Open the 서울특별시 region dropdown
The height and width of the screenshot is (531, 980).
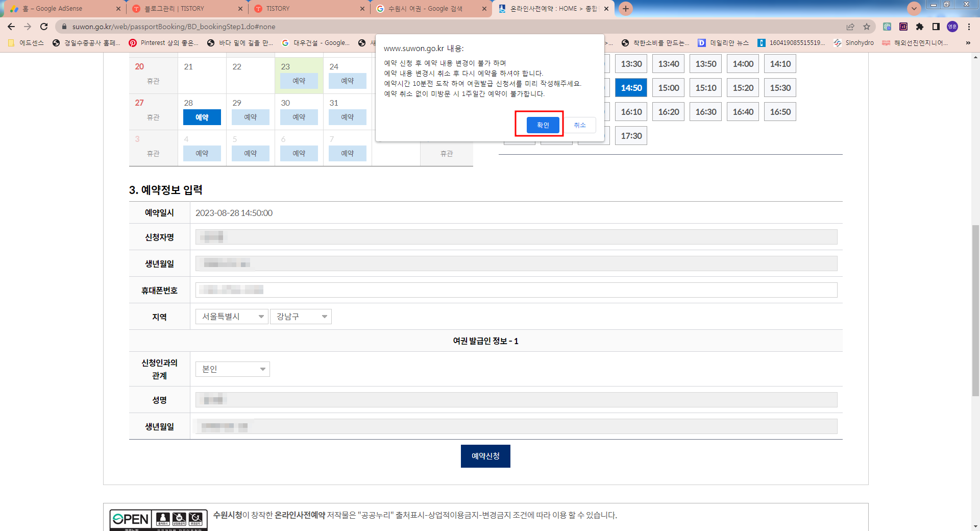(231, 317)
